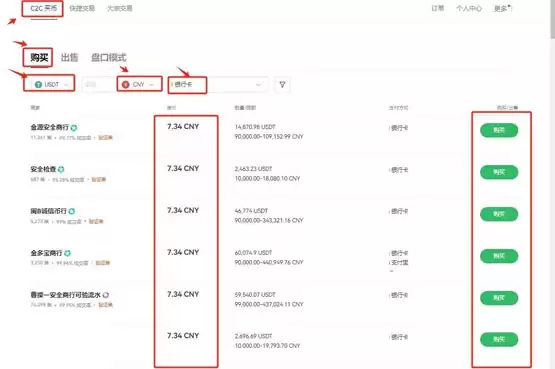Click verified badge beside 安全检查
555x369 pixels.
point(61,169)
